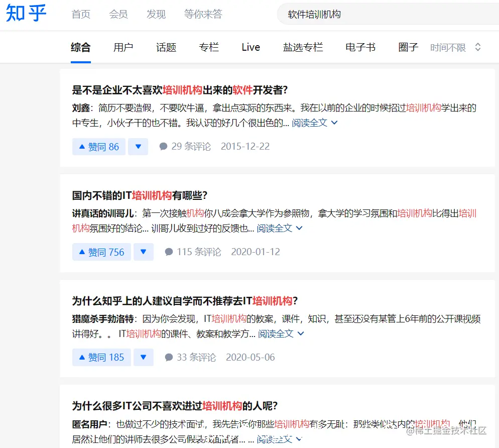Open the 29 条评论 comments

185,147
